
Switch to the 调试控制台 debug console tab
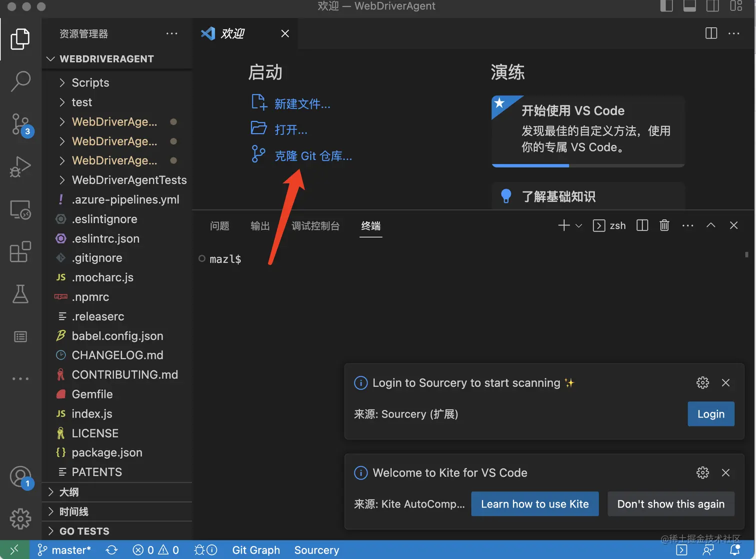pos(315,226)
